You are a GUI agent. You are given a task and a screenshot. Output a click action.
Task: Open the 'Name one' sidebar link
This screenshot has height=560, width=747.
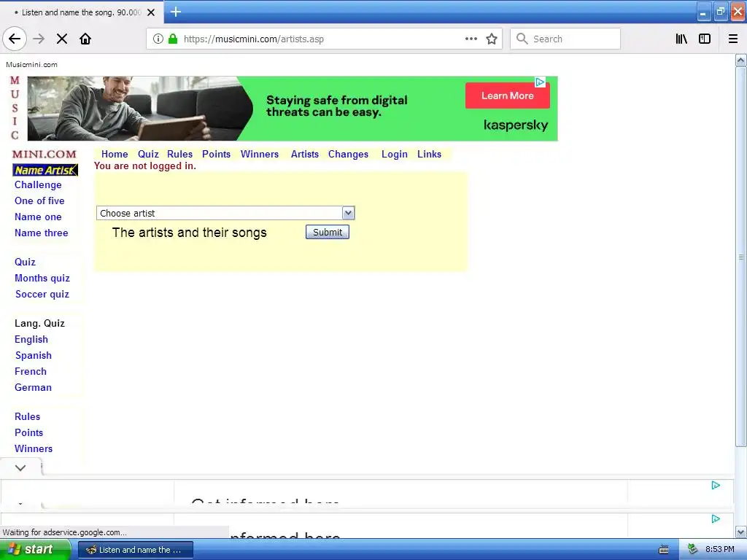pyautogui.click(x=38, y=217)
